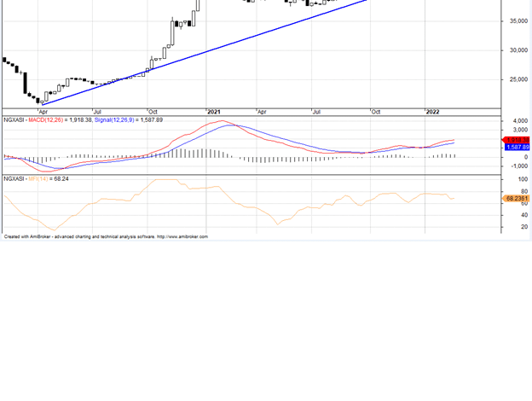Screen dimensions: 532x401
Task: Click the first Apr label on time axis
Action: [43, 112]
